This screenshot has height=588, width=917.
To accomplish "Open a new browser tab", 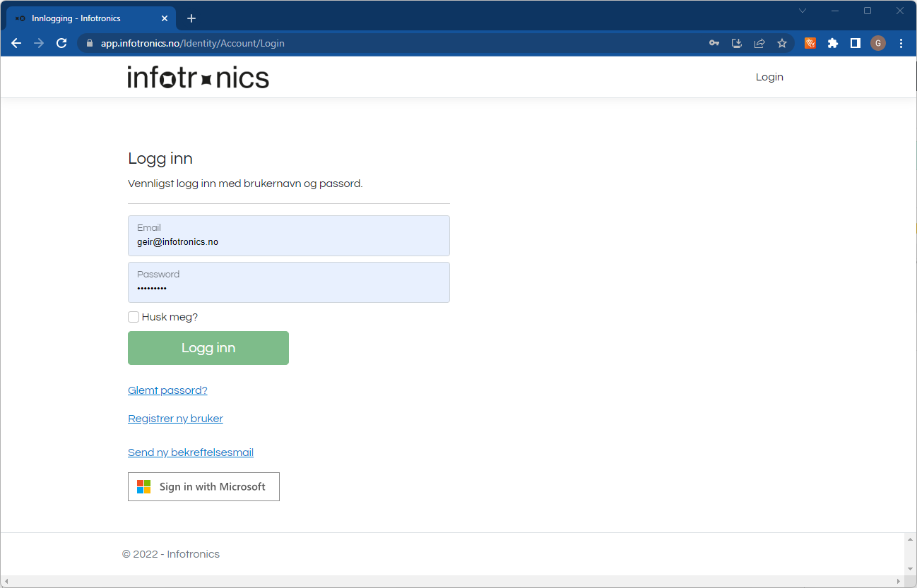I will tap(191, 18).
